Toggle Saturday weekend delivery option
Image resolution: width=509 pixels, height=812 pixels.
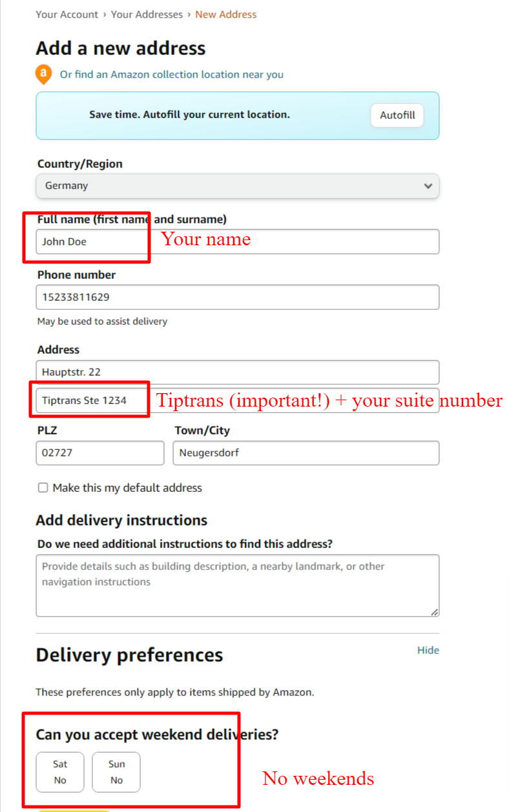point(60,772)
